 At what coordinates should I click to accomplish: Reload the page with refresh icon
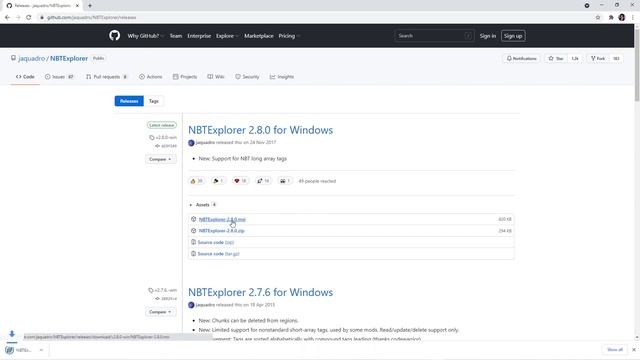click(x=29, y=18)
